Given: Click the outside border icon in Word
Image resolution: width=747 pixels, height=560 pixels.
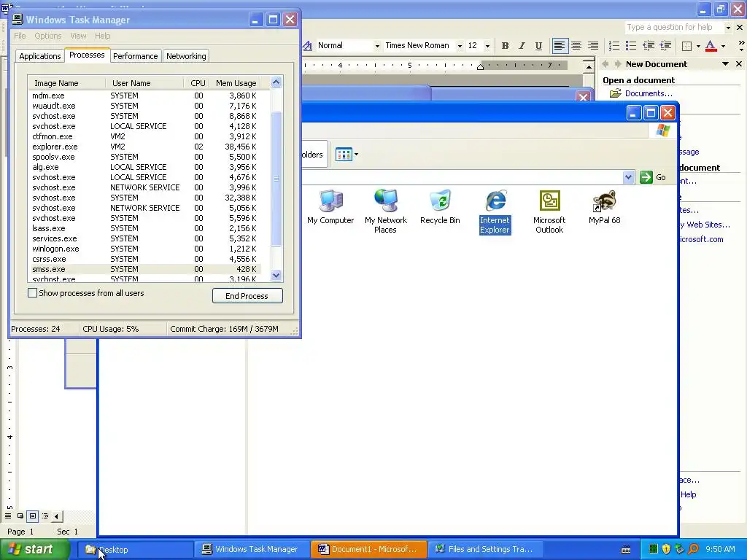Looking at the screenshot, I should tap(686, 46).
